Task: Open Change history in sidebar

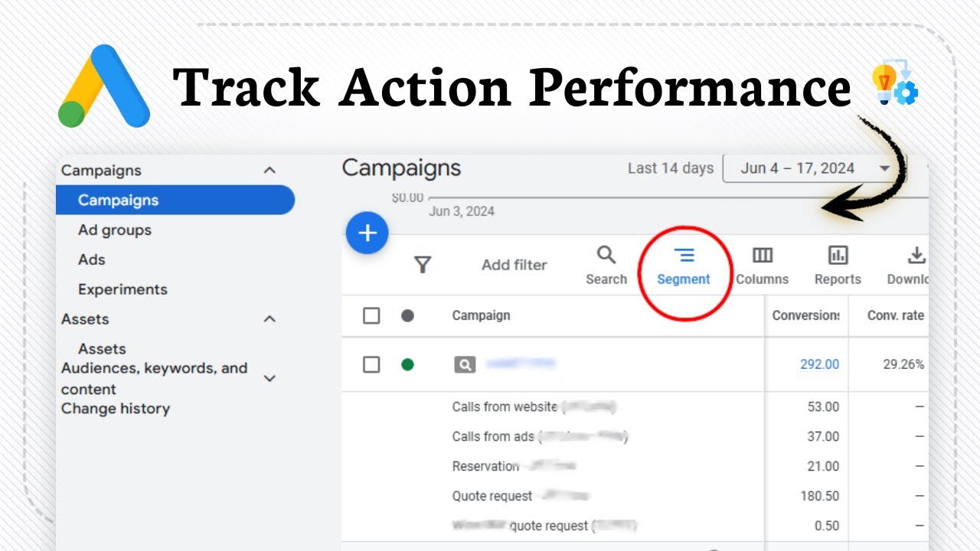Action: 116,408
